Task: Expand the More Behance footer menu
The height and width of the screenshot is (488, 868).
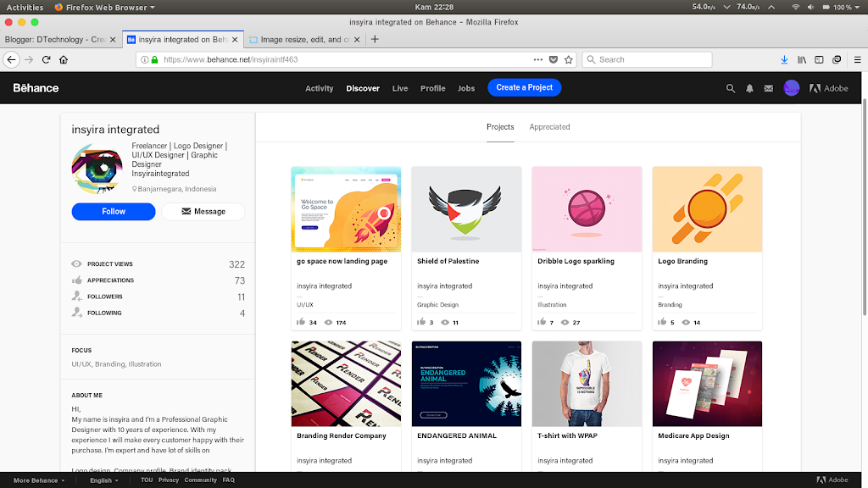Action: pos(39,480)
